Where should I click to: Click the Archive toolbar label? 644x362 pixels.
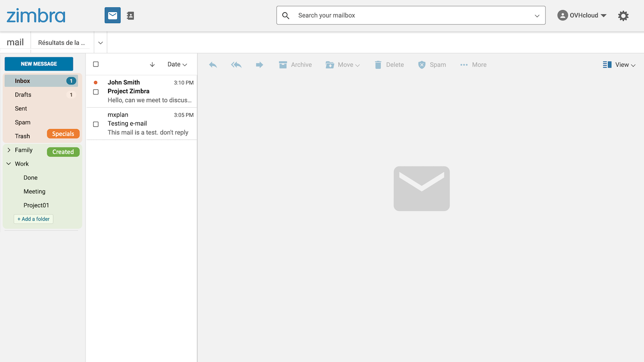click(x=301, y=65)
